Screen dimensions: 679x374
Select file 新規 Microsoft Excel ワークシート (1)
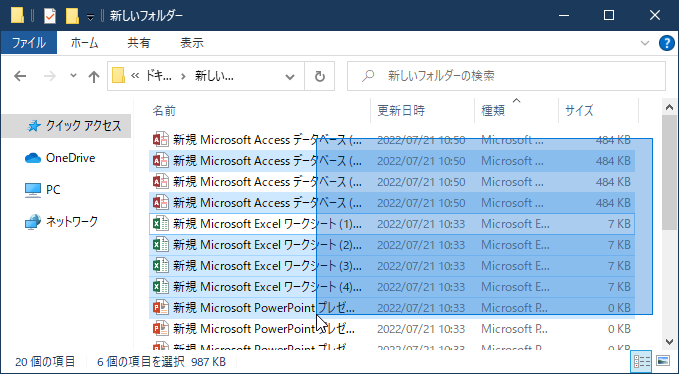pos(267,224)
